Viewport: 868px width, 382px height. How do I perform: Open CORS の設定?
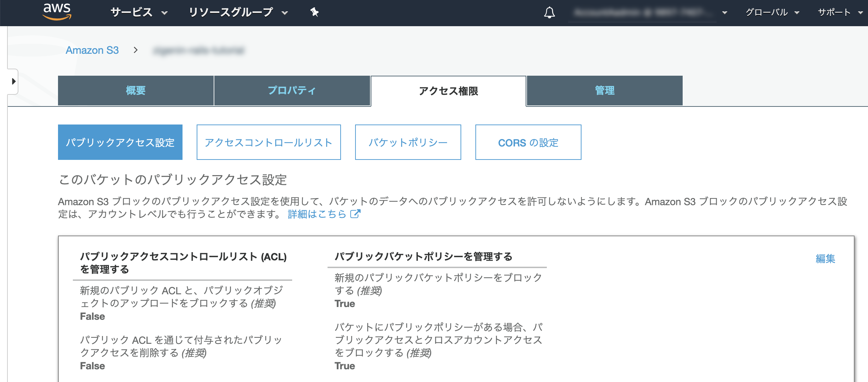[528, 142]
